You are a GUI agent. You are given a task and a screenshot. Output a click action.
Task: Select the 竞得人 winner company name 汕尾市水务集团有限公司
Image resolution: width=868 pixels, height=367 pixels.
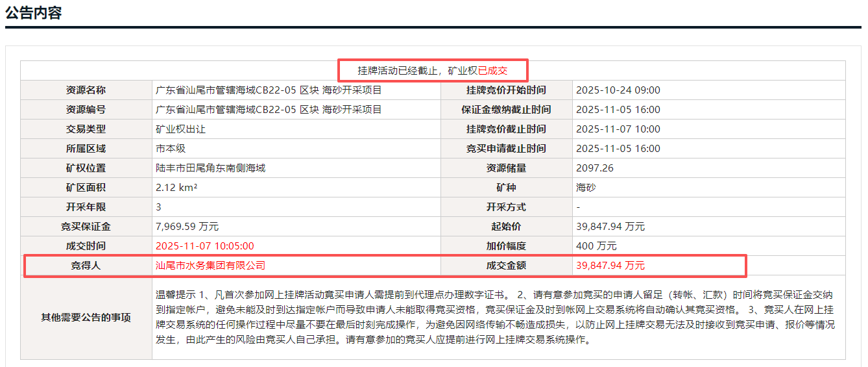(x=210, y=266)
